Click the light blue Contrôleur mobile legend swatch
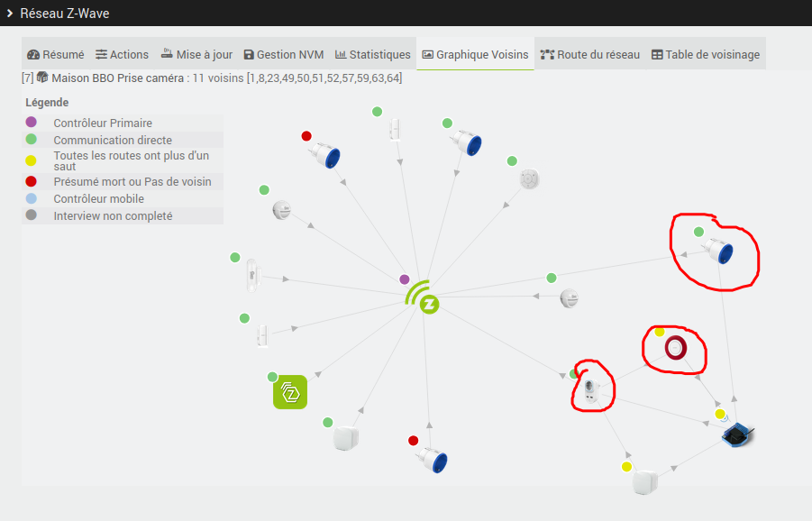 (x=31, y=198)
